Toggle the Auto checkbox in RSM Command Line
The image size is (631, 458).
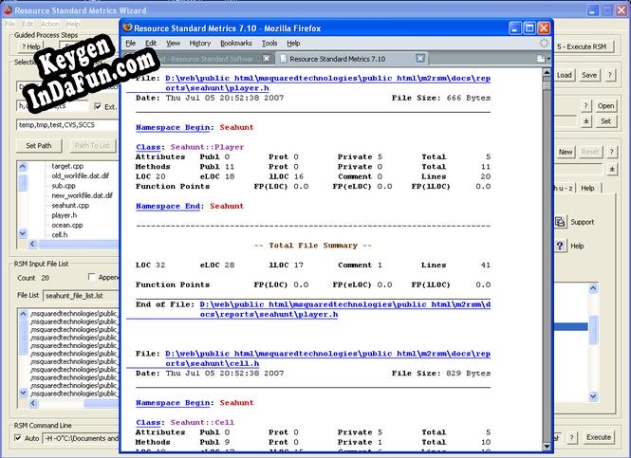(18, 438)
